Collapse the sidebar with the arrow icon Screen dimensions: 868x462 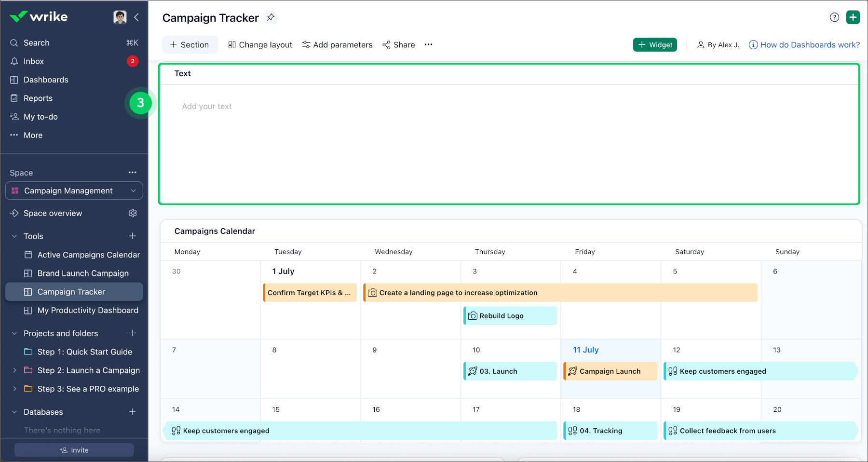pyautogui.click(x=136, y=17)
